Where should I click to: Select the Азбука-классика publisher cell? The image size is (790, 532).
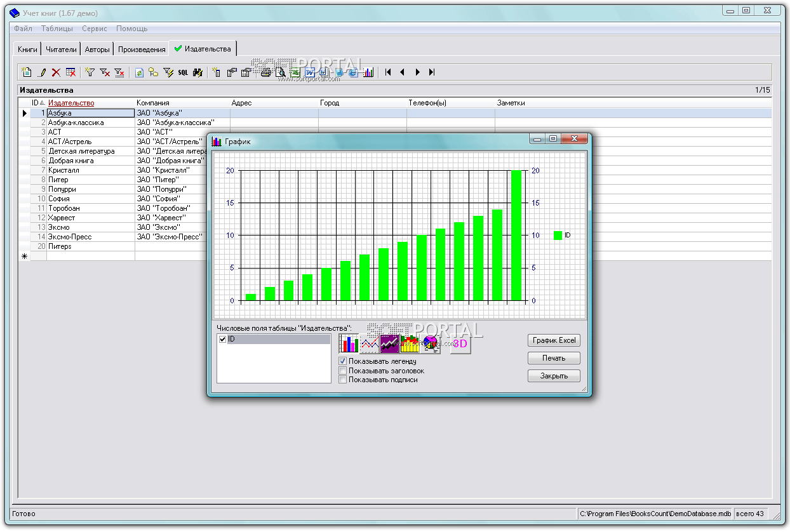91,123
